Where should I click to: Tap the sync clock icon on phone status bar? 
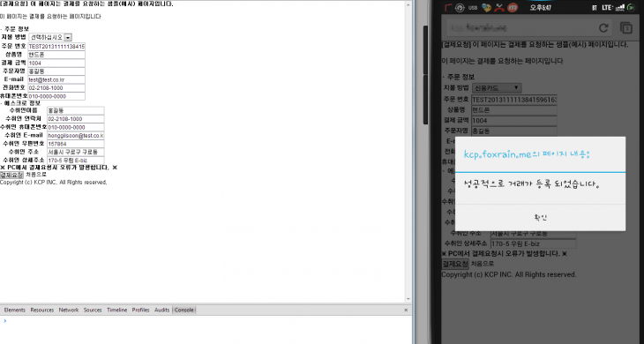click(460, 7)
